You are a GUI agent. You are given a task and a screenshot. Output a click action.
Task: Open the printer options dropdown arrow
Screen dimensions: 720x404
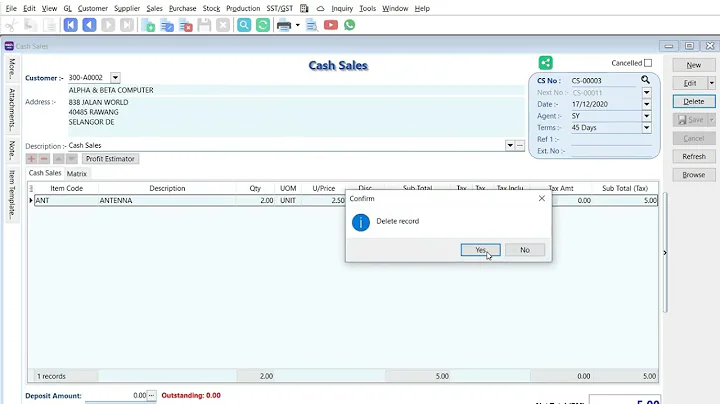point(298,25)
